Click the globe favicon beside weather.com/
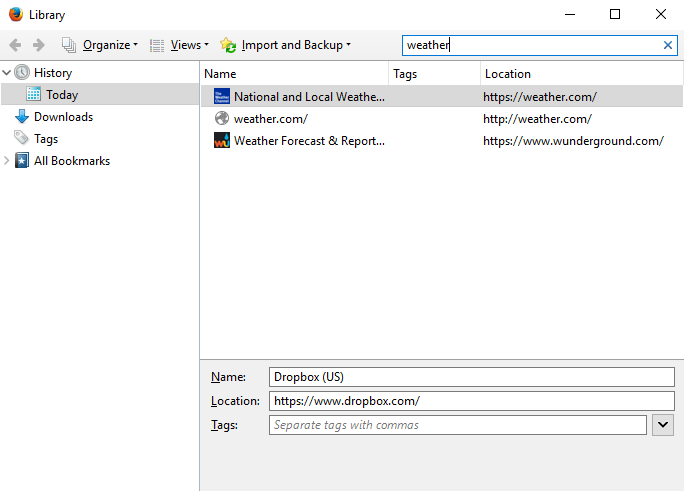 click(x=222, y=118)
